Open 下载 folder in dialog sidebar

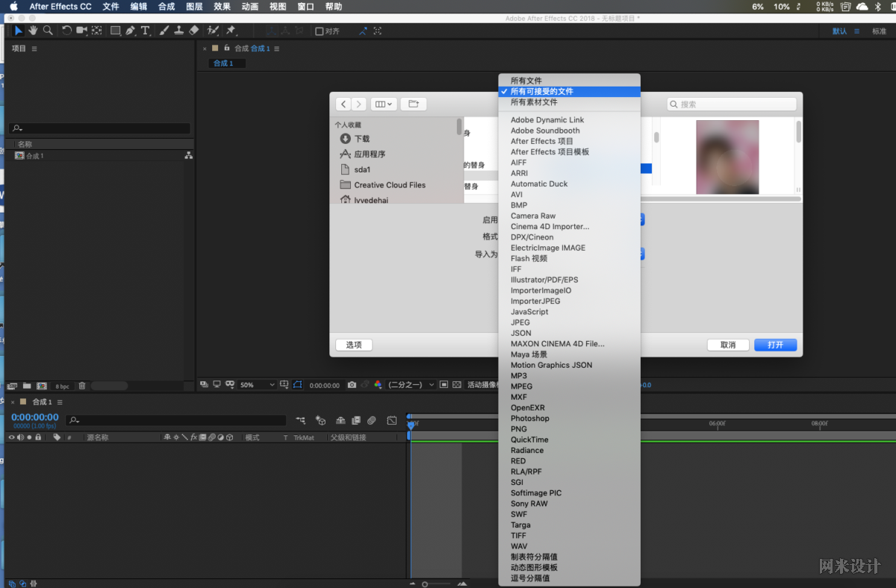coord(361,139)
